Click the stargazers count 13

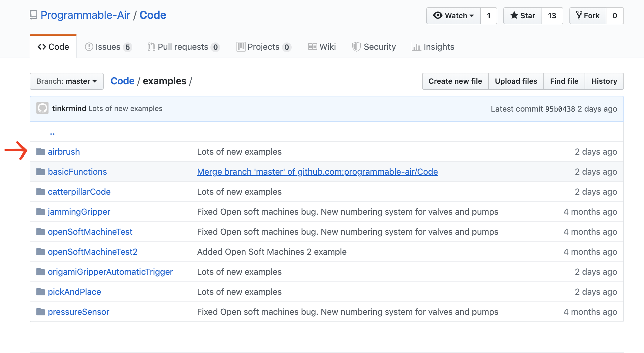552,16
